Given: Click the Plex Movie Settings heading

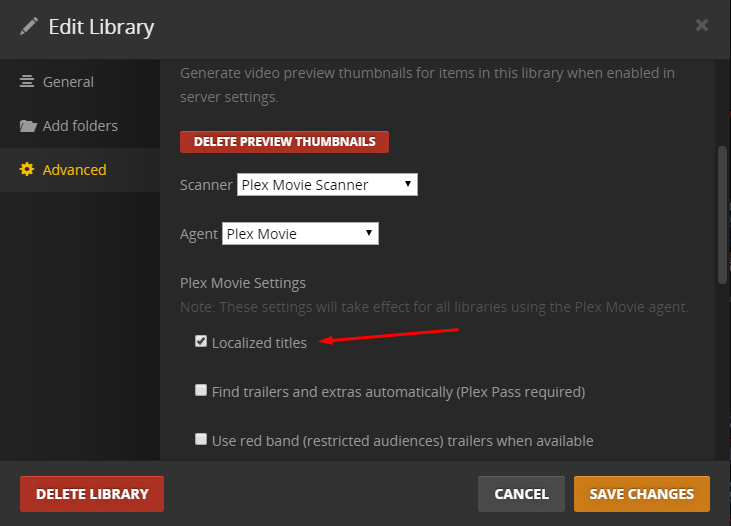Looking at the screenshot, I should point(243,283).
